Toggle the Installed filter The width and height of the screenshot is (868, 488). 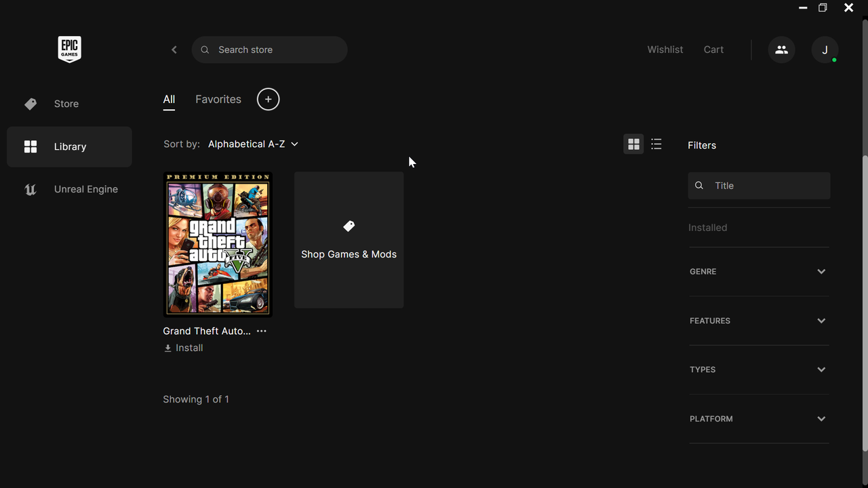(707, 228)
